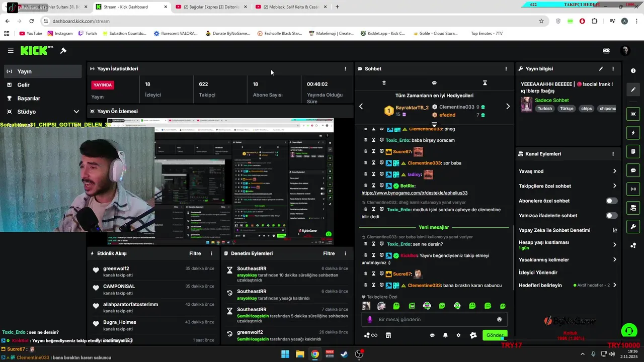Click the lightning bolt icon in right rail
The width and height of the screenshot is (644, 362).
[633, 133]
